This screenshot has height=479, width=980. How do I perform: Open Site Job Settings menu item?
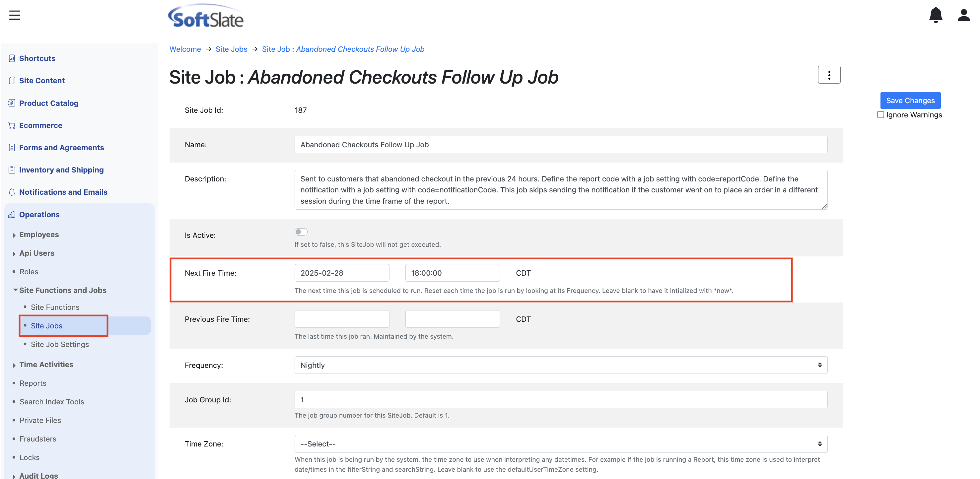60,344
